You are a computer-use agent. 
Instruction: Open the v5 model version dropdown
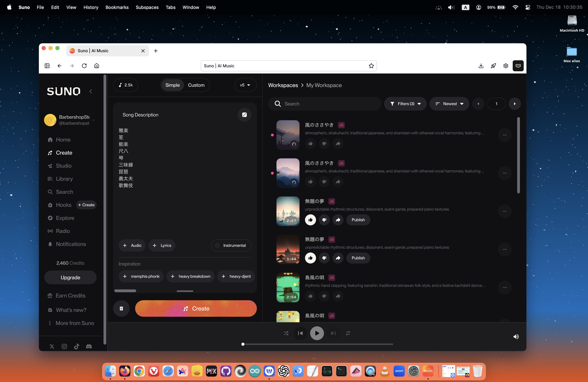(x=245, y=85)
